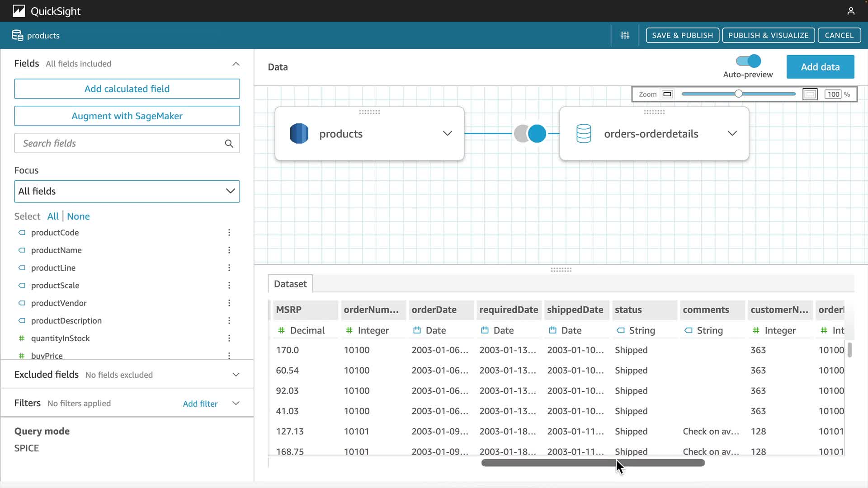Image resolution: width=868 pixels, height=488 pixels.
Task: Click the Add filter link
Action: tap(200, 404)
